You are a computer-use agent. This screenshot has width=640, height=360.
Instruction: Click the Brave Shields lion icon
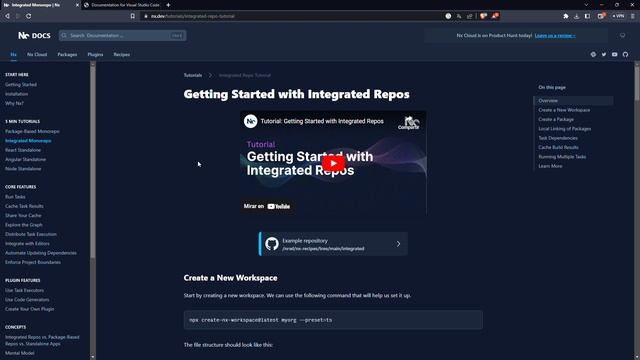484,16
